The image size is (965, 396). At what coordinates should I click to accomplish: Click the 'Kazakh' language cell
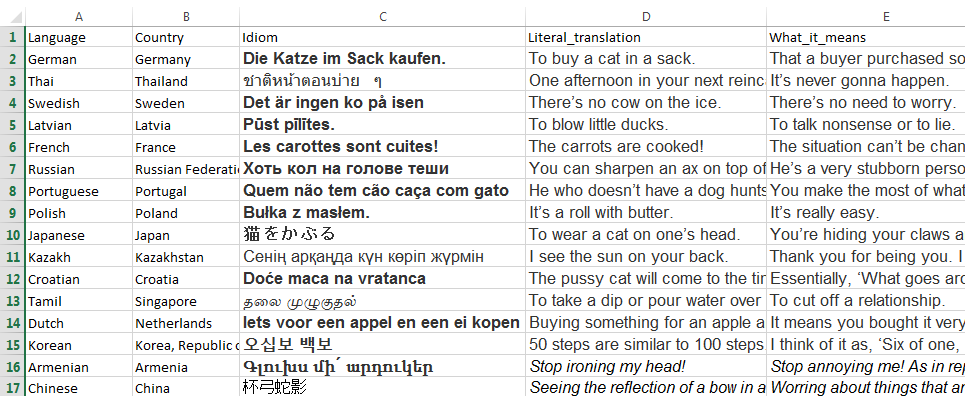tap(79, 257)
